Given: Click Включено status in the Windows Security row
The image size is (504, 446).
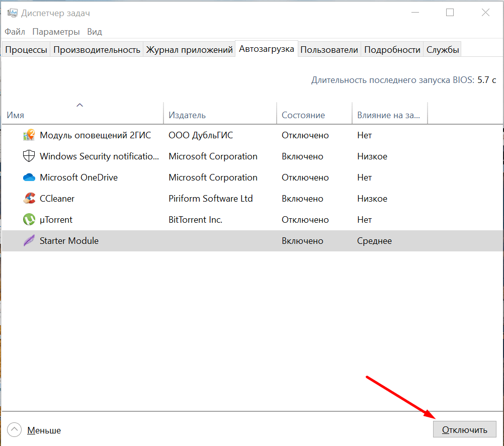Looking at the screenshot, I should [x=302, y=156].
